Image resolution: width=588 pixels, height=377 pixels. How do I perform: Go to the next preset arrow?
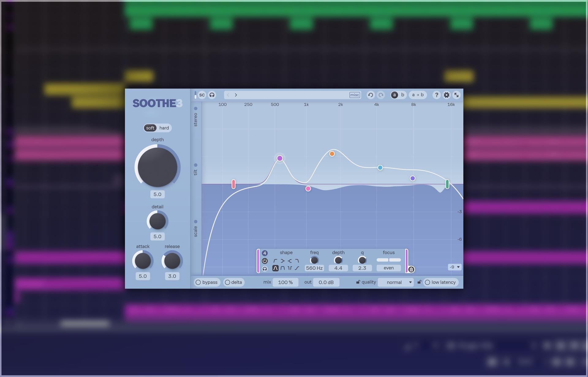click(x=236, y=95)
